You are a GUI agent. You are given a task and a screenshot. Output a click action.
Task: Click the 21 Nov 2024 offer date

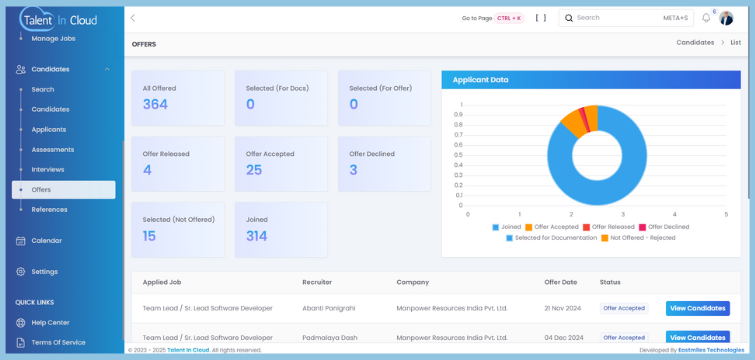(563, 308)
